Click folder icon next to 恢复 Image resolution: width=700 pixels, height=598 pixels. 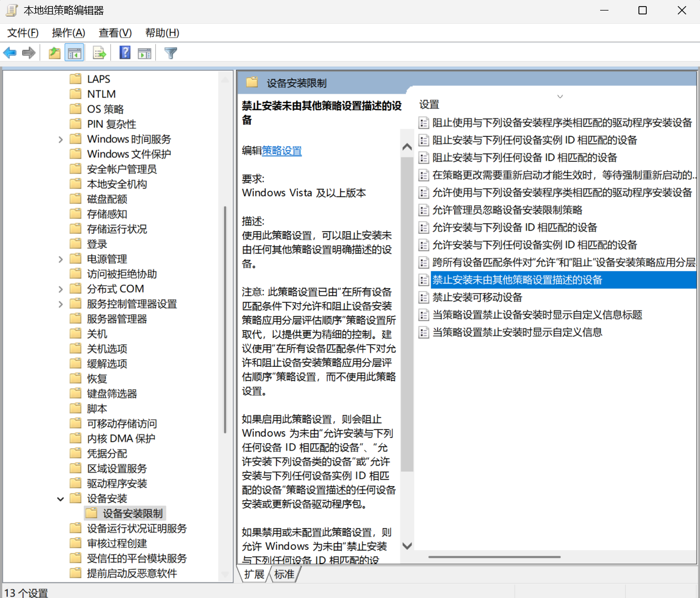76,378
